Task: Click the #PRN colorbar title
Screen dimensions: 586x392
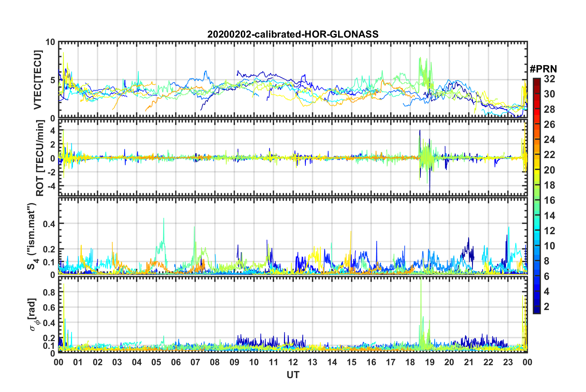Action: 543,69
